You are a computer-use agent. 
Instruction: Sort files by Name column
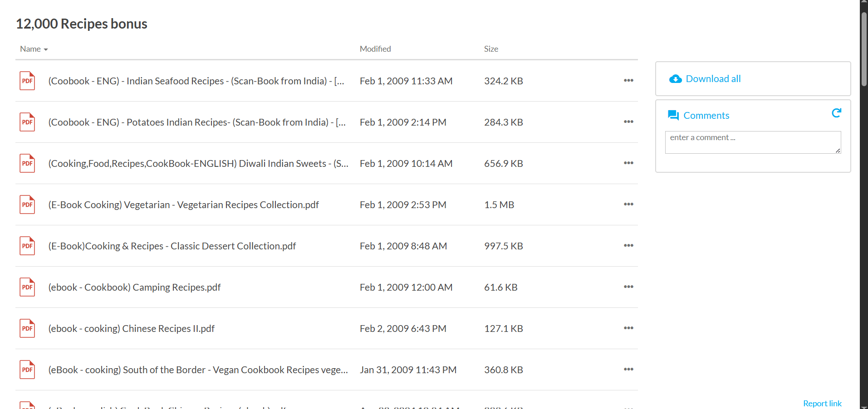(34, 49)
